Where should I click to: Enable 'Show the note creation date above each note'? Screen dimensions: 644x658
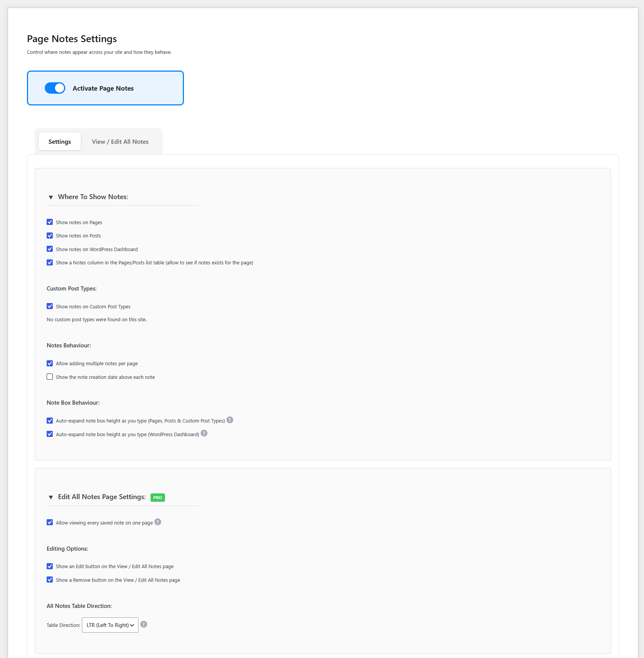50,377
